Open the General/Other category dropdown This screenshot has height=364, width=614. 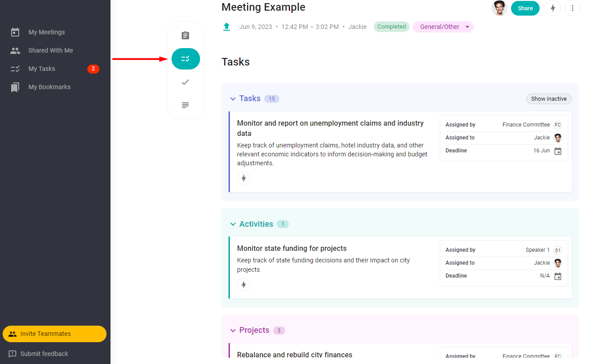tap(443, 27)
